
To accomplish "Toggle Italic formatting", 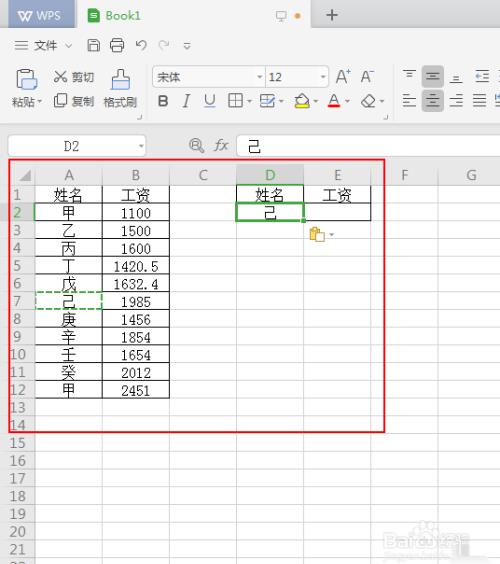I will [x=186, y=101].
